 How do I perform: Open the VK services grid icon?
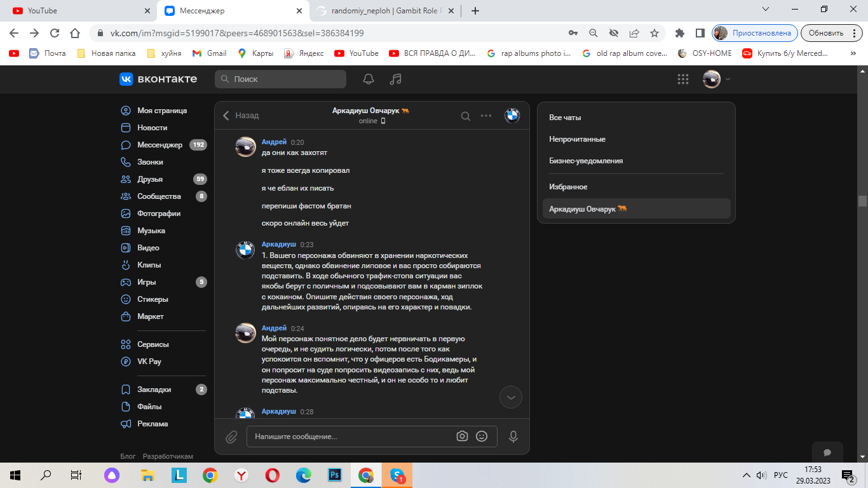pos(683,79)
